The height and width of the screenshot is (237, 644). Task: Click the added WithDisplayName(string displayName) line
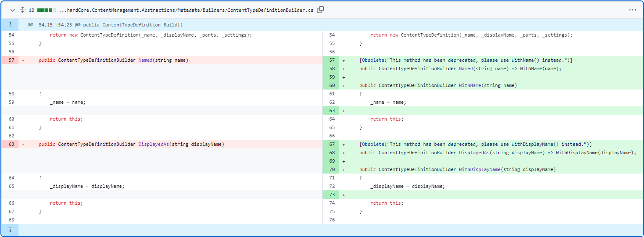click(x=458, y=169)
